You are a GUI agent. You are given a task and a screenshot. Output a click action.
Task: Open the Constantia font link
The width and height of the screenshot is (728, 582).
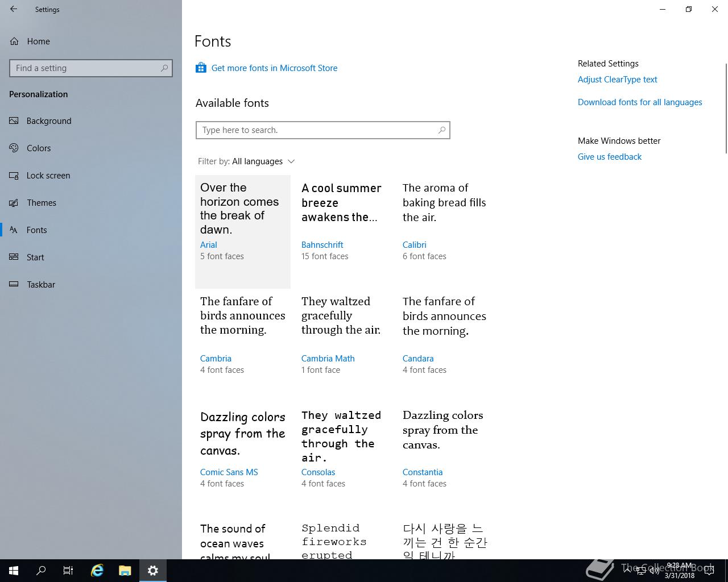pyautogui.click(x=423, y=472)
